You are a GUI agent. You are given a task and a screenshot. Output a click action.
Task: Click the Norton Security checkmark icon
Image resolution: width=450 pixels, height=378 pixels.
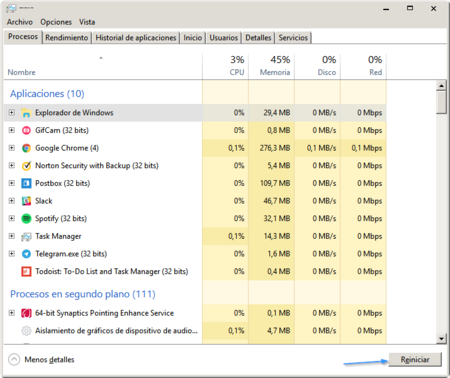point(26,166)
